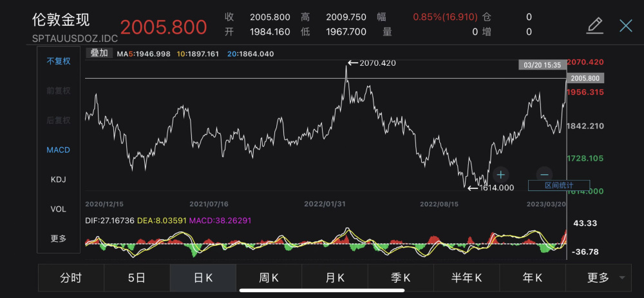The height and width of the screenshot is (298, 644).
Task: Click the MA 10:1897.161 value
Action: [x=198, y=54]
